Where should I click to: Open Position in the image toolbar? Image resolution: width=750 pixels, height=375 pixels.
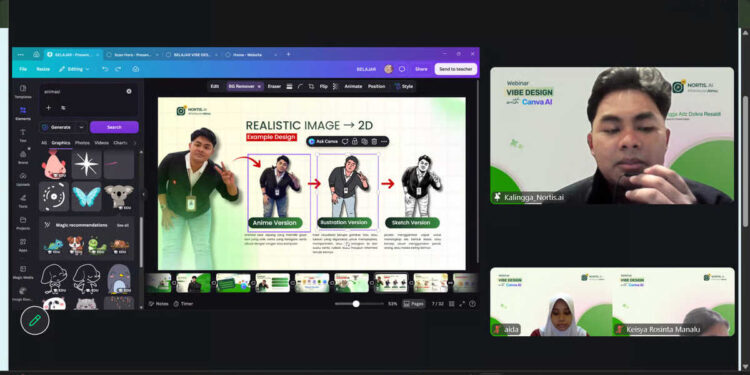coord(376,87)
